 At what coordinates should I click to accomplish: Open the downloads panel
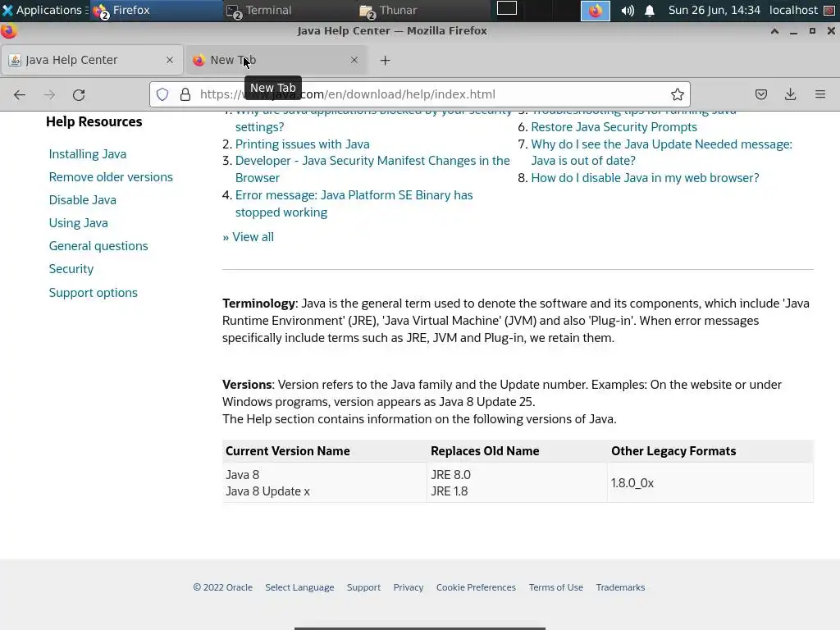tap(790, 94)
